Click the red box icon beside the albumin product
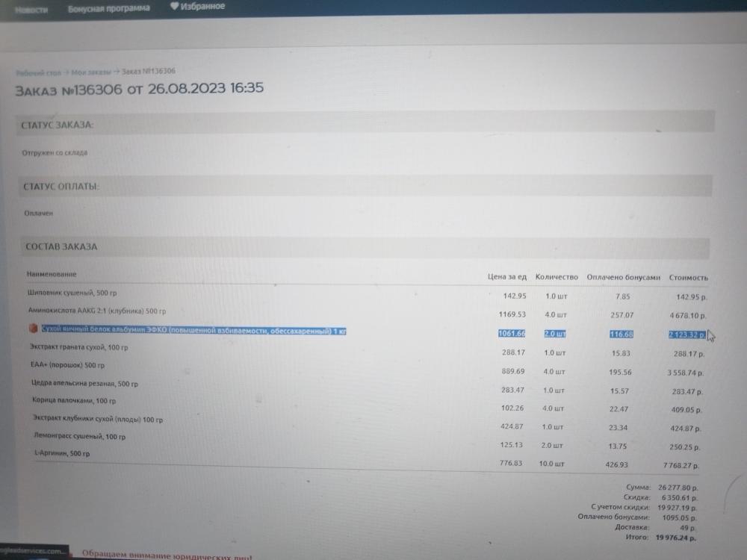The height and width of the screenshot is (560, 747). point(33,329)
